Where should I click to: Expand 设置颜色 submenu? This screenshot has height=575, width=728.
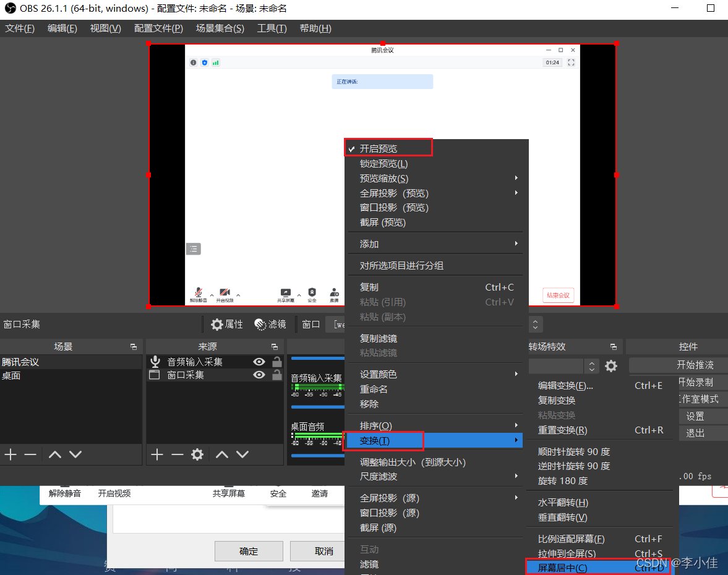click(x=437, y=374)
